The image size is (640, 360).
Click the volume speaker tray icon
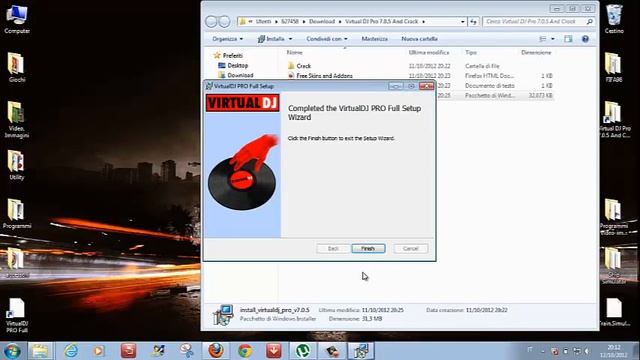tap(587, 351)
